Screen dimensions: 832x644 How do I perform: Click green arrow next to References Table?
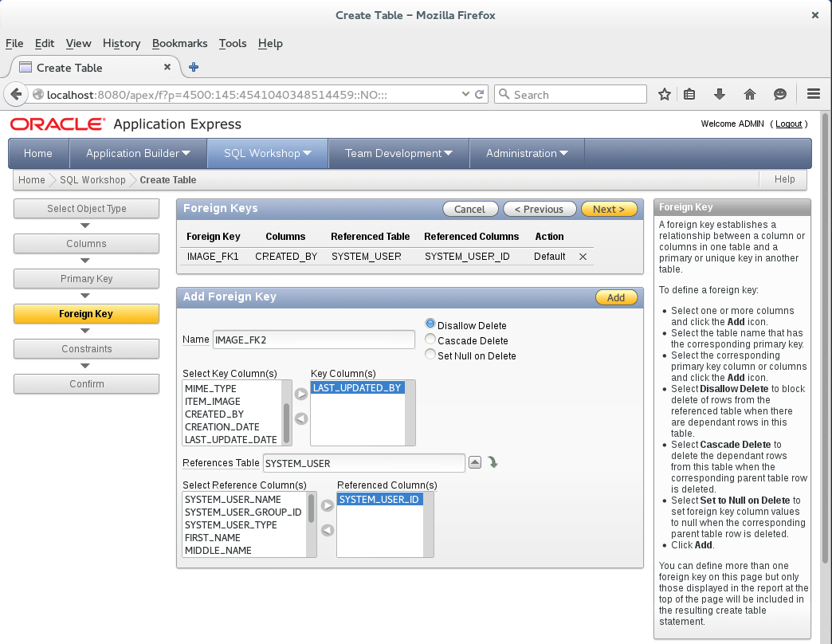tap(493, 462)
